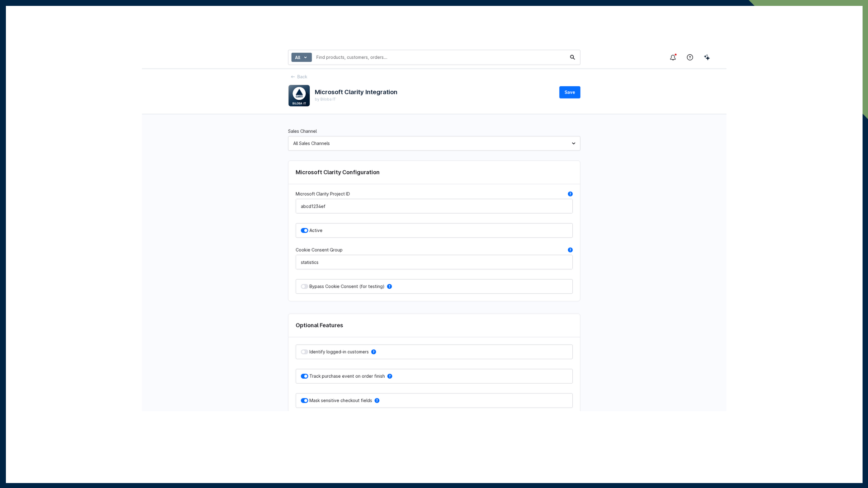Open the AI sparkle assistant icon
Image resolution: width=868 pixels, height=488 pixels.
coord(707,57)
